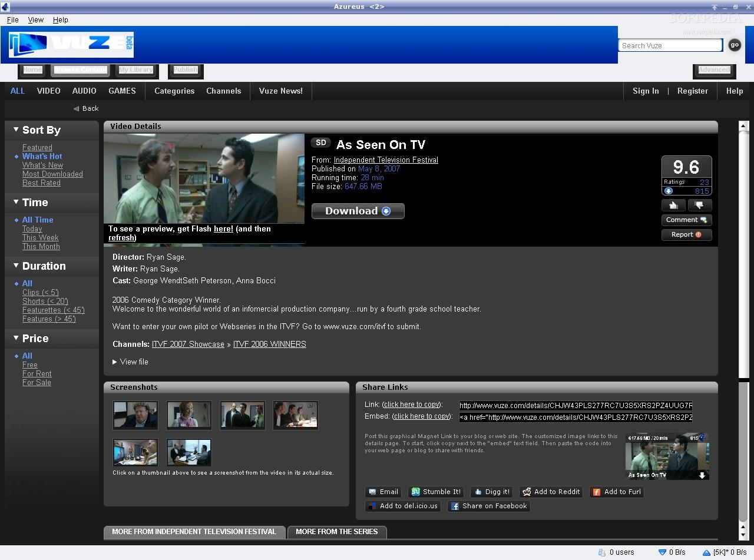Open Categories navigation
754x560 pixels.
click(x=174, y=91)
